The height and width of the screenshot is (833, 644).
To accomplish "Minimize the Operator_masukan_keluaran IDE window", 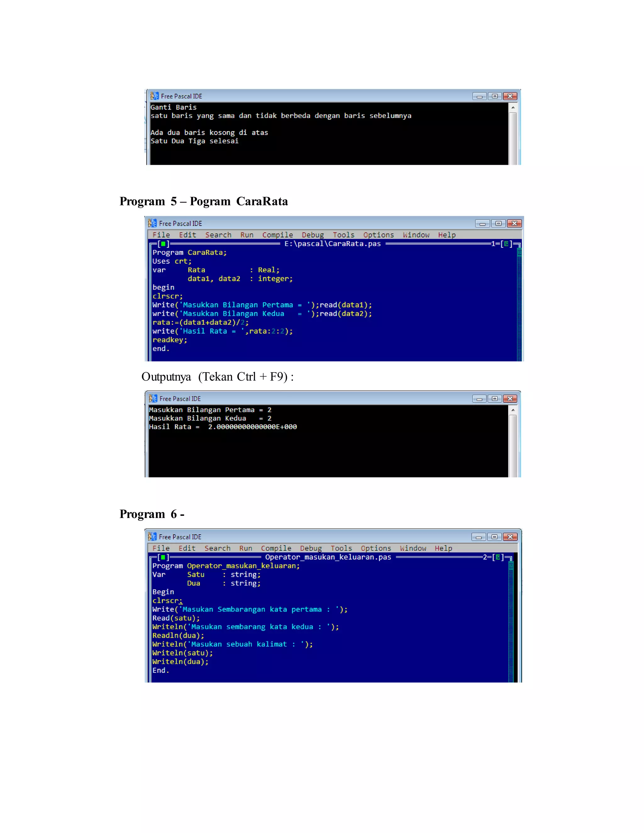I will [478, 537].
